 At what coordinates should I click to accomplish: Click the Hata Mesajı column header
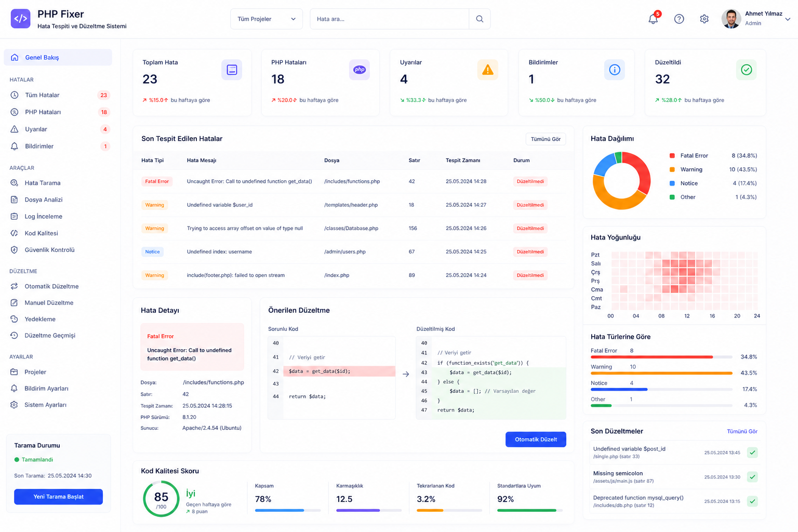coord(202,161)
